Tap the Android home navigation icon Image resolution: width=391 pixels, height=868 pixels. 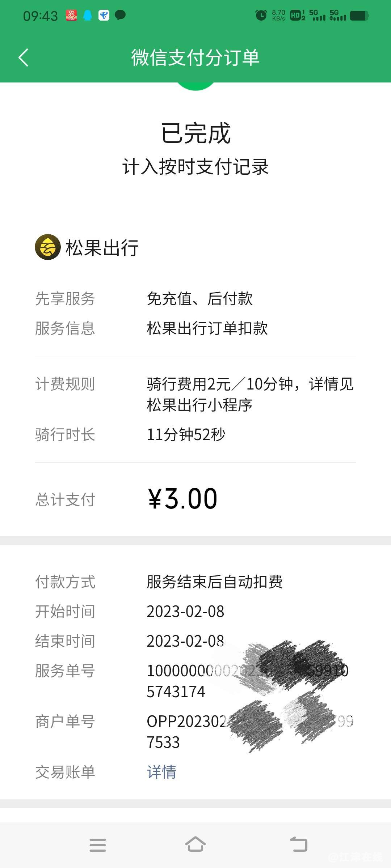195,844
